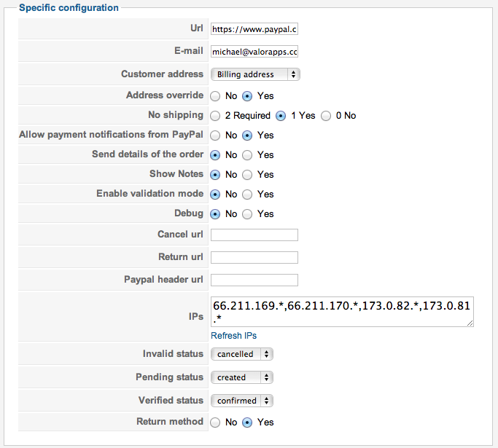Image resolution: width=498 pixels, height=448 pixels.
Task: Click the Cancel url text box
Action: tap(254, 235)
